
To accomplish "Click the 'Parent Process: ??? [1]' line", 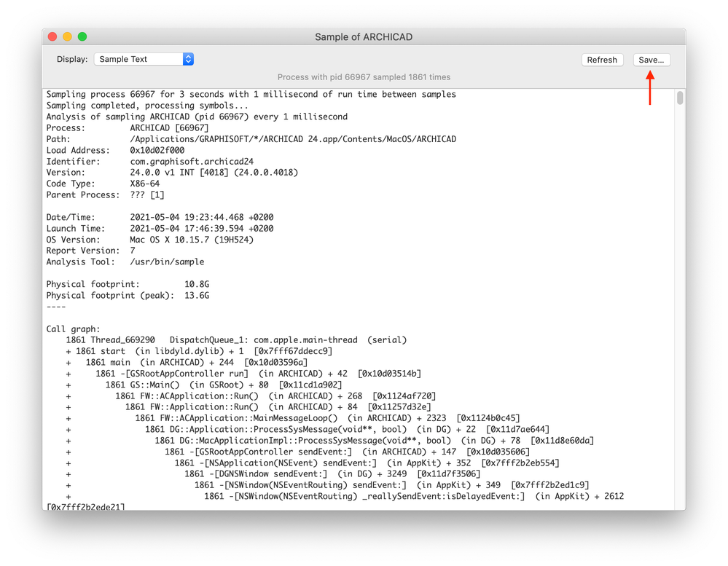I will click(106, 194).
